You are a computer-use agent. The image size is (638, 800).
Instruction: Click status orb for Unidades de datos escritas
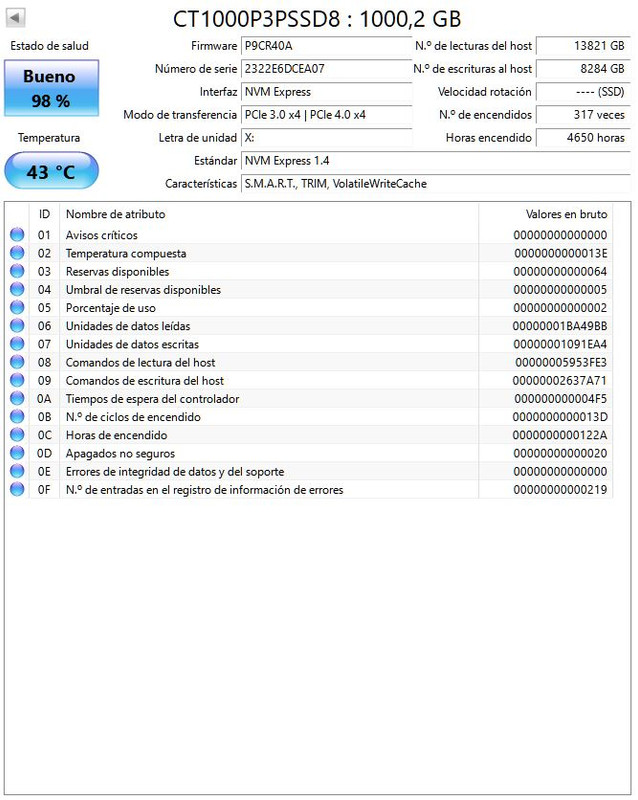17,344
